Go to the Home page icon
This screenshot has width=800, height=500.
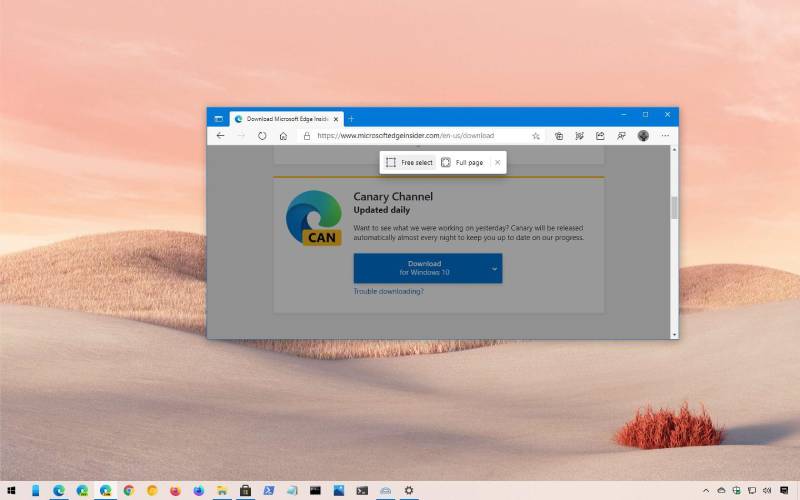(x=283, y=136)
